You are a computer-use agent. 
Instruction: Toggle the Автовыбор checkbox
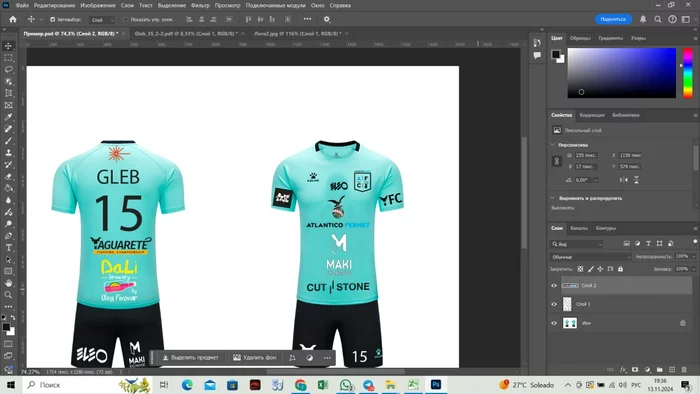(53, 20)
